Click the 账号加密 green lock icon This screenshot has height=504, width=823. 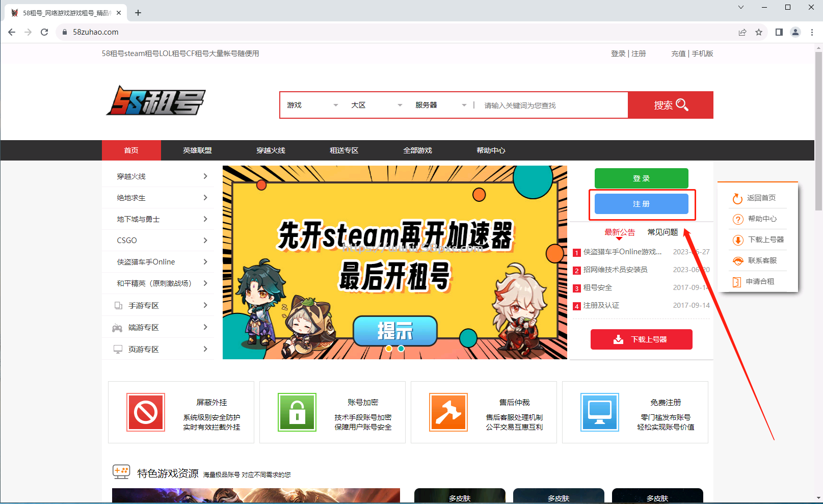pos(297,412)
